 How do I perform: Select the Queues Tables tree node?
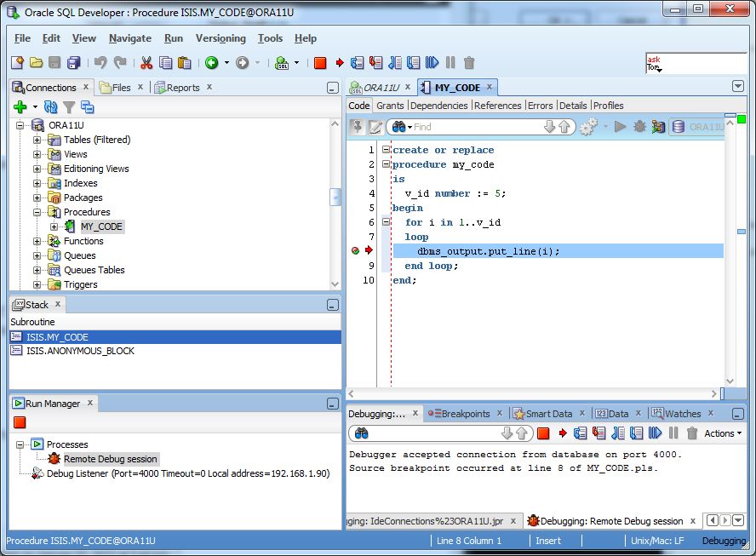pyautogui.click(x=94, y=270)
